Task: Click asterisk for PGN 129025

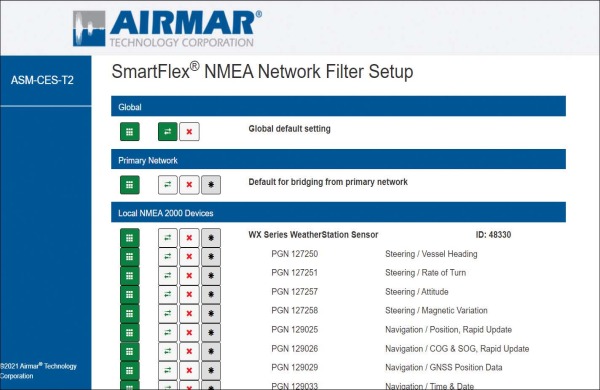Action: [x=211, y=333]
